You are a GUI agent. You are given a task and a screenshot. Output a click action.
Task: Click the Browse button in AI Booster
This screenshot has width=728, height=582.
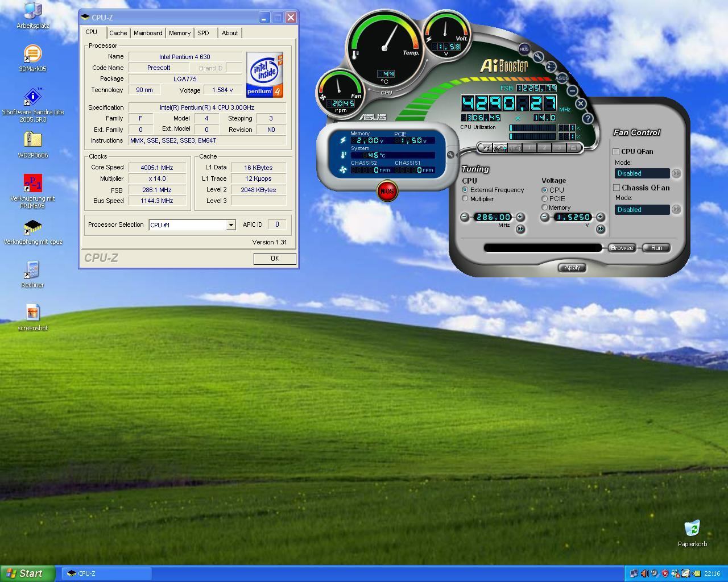622,248
